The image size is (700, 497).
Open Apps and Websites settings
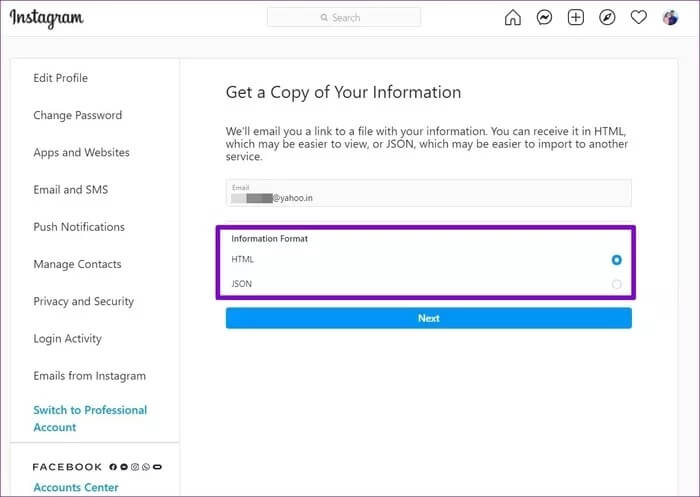pyautogui.click(x=81, y=152)
